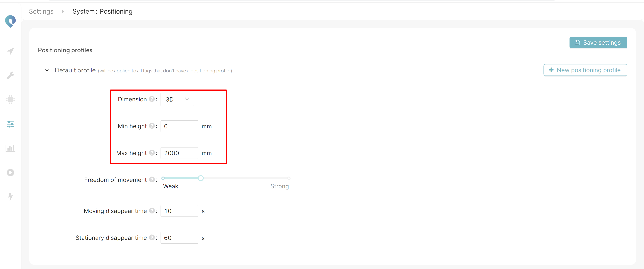Open the play button sidebar icon
Image resolution: width=644 pixels, height=269 pixels.
pos(10,173)
